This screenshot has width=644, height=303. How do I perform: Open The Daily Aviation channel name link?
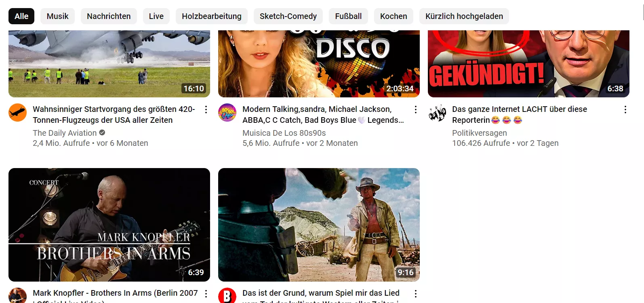click(65, 133)
